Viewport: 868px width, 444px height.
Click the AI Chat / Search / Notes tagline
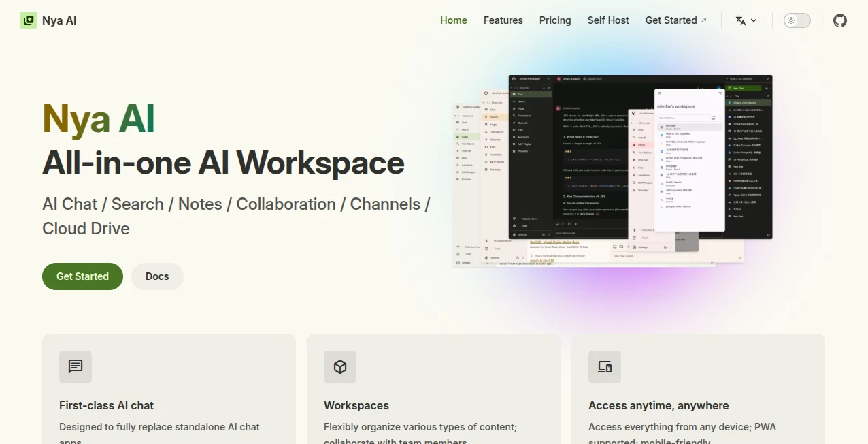pos(236,216)
